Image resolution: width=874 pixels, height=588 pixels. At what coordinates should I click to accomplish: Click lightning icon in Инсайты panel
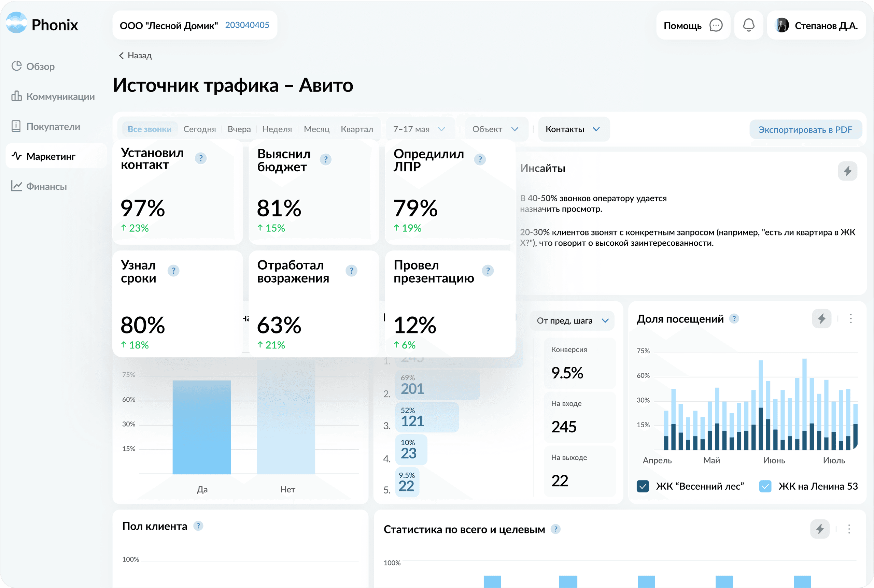click(847, 171)
